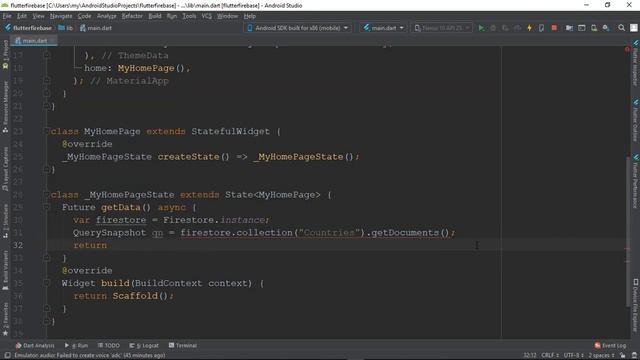Open the Code menu
The width and height of the screenshot is (640, 360).
[x=84, y=16]
